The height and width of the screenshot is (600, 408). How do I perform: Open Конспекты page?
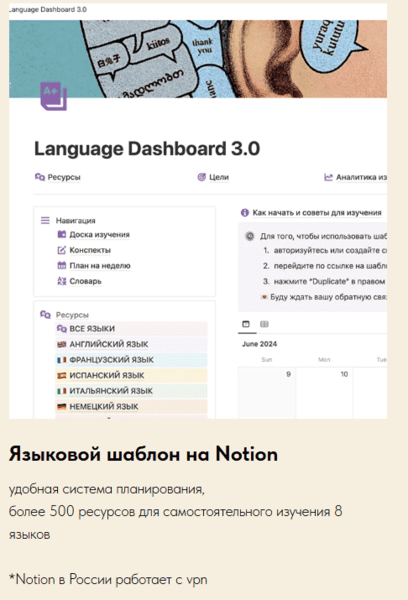click(90, 250)
